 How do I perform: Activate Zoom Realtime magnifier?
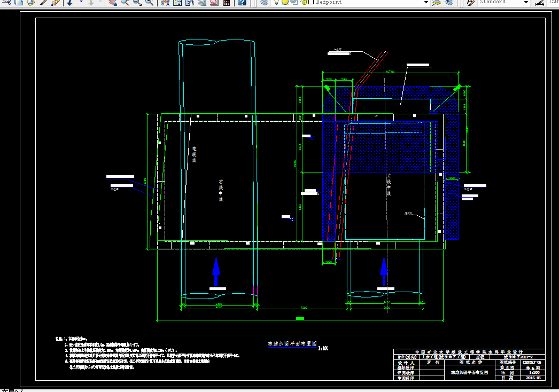click(125, 2)
